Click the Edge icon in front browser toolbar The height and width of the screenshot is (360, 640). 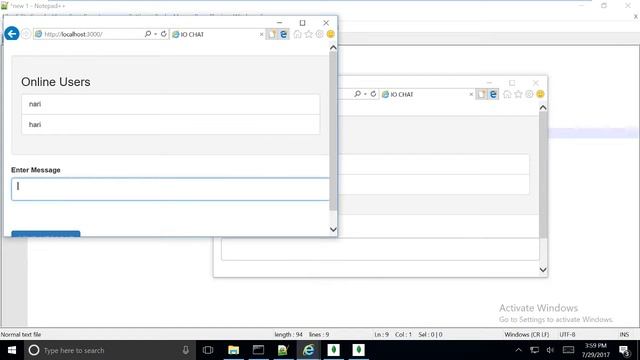(283, 34)
